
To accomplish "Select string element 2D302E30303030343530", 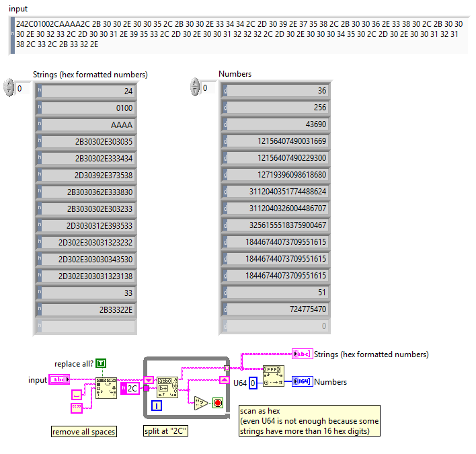I will pyautogui.click(x=86, y=259).
